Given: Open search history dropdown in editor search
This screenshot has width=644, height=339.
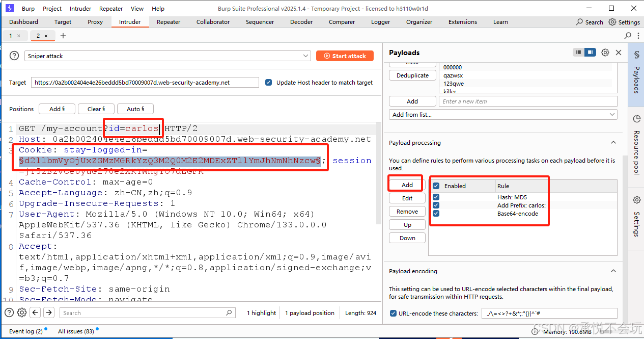Looking at the screenshot, I should tap(229, 313).
